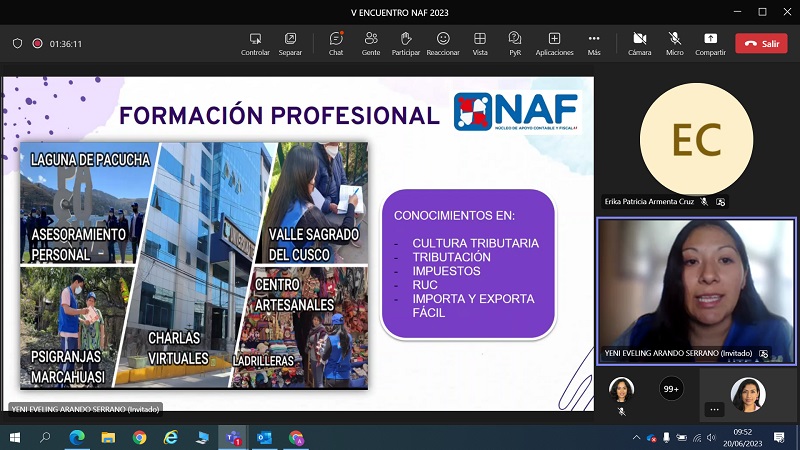
Task: Click the NAF logo on the shared slide
Action: coord(517,111)
